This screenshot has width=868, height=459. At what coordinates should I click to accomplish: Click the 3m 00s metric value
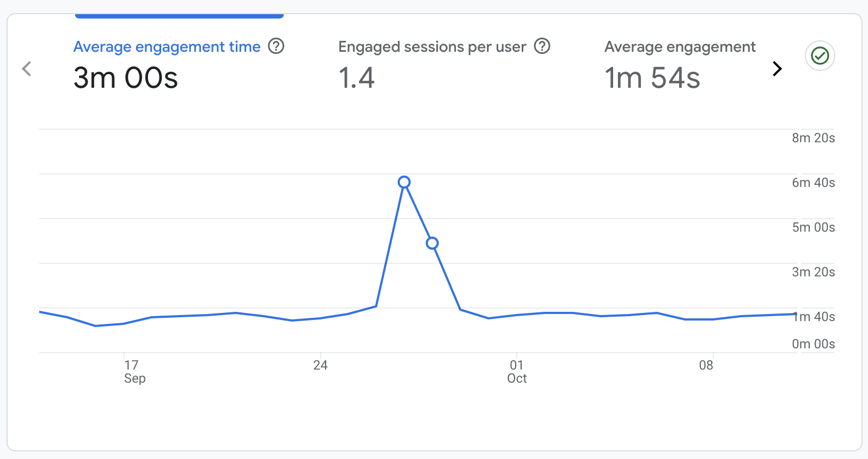click(x=126, y=77)
